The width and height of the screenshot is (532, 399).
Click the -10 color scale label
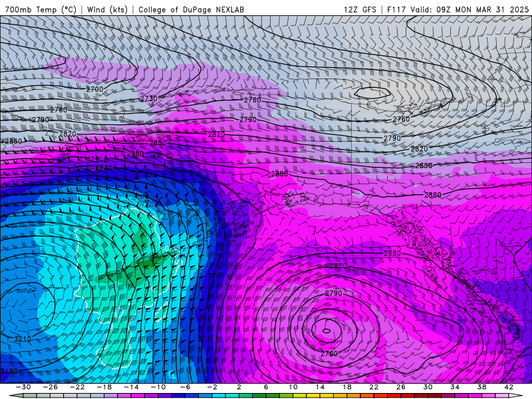[x=158, y=388]
